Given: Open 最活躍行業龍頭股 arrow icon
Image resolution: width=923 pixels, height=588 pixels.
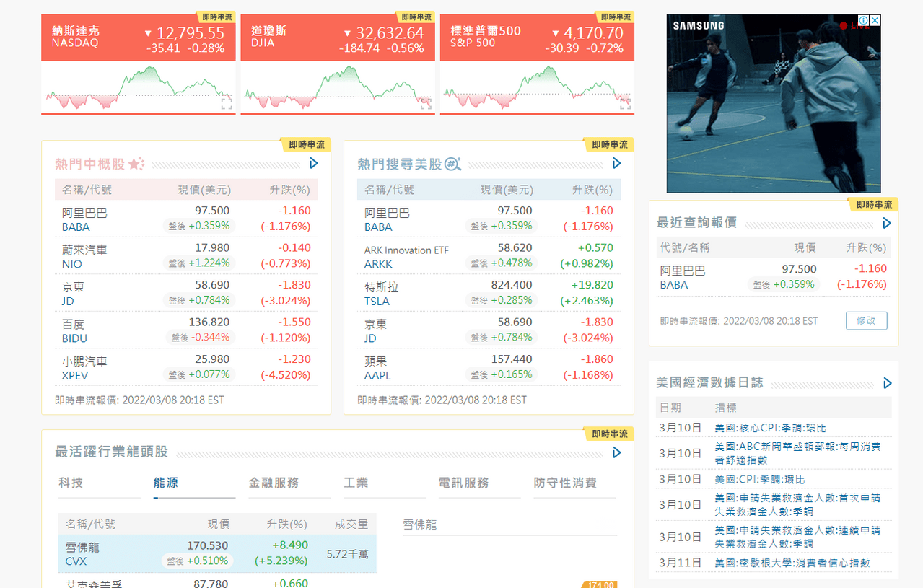Looking at the screenshot, I should [x=616, y=452].
